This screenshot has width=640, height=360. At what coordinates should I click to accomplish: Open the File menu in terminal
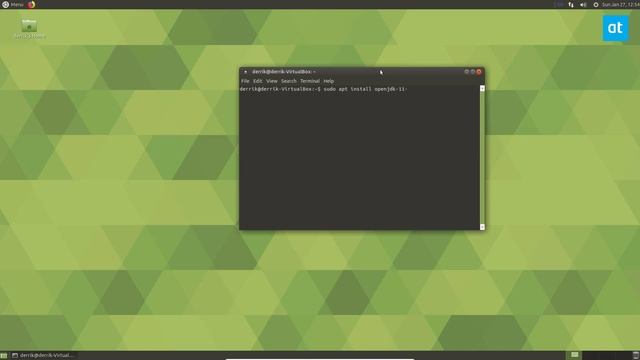pos(245,81)
